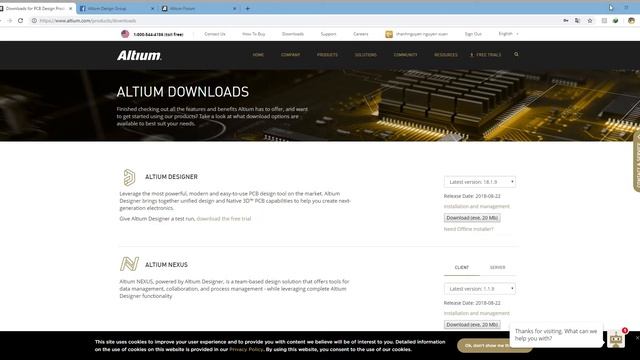This screenshot has width=640, height=360.
Task: Click the translate page icon in address bar
Action: point(578,20)
